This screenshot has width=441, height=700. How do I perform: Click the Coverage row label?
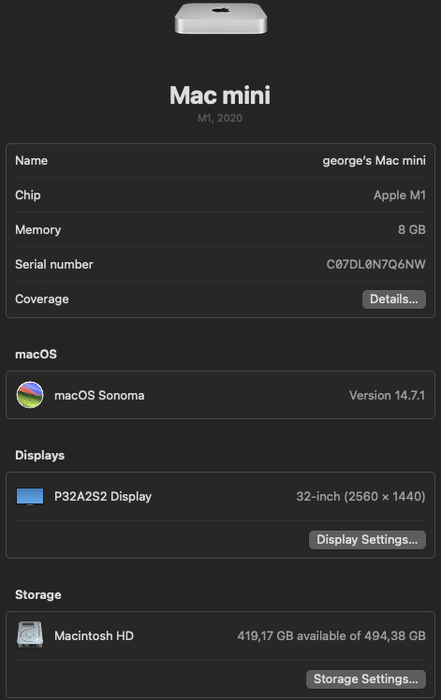[42, 299]
